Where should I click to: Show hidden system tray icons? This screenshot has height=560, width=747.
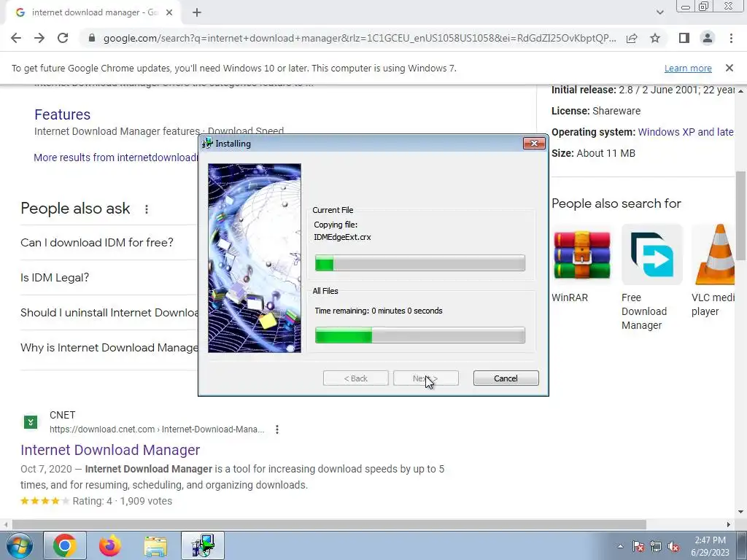click(620, 546)
